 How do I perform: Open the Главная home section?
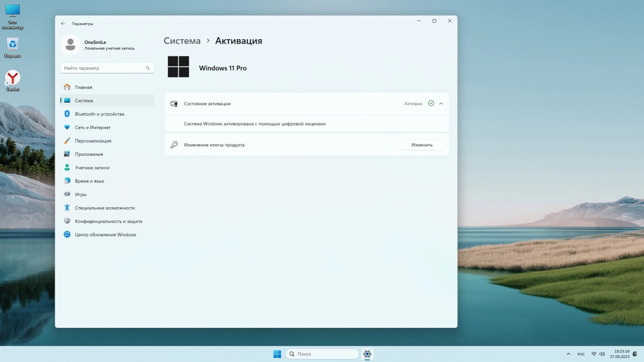click(107, 87)
